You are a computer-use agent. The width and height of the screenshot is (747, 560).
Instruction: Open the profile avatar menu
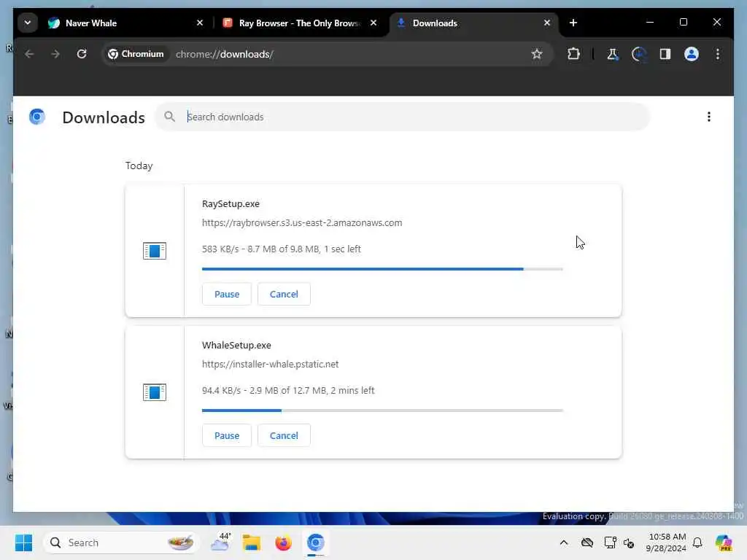pyautogui.click(x=692, y=54)
